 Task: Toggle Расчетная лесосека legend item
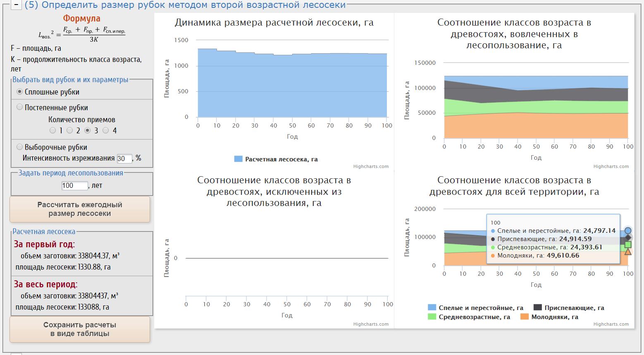coord(276,159)
